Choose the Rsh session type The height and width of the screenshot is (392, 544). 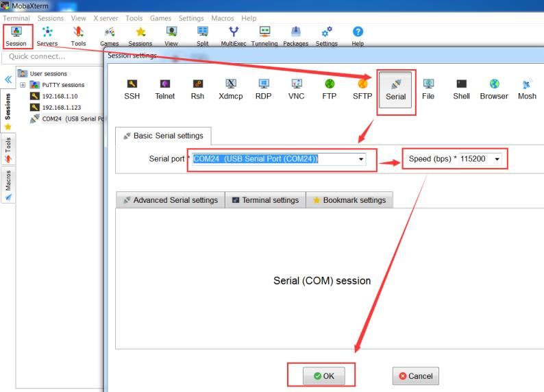pos(197,89)
